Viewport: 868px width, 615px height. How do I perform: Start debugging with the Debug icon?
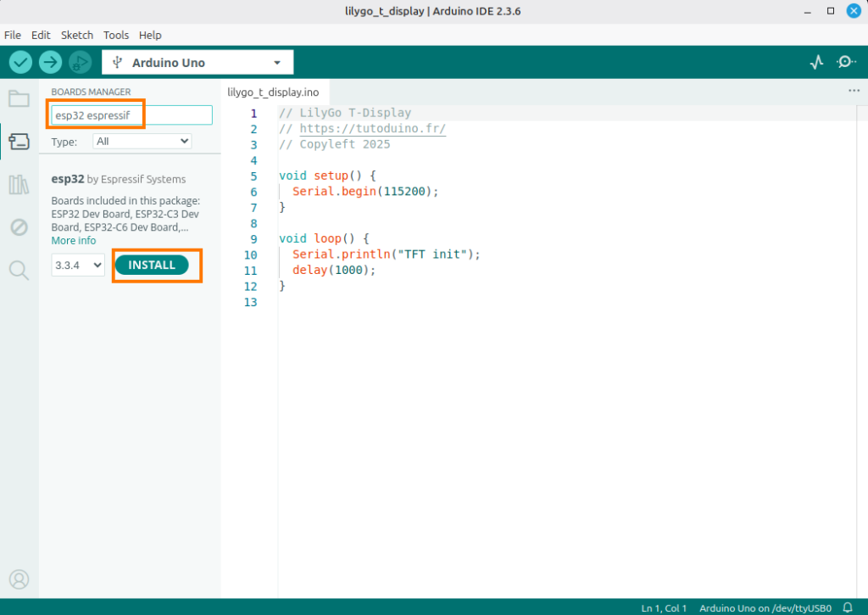[x=81, y=62]
